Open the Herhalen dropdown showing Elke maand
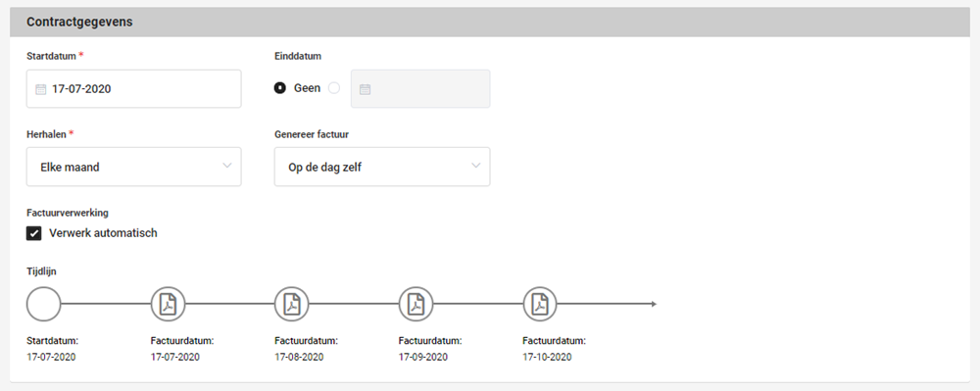The width and height of the screenshot is (980, 391). (x=133, y=167)
